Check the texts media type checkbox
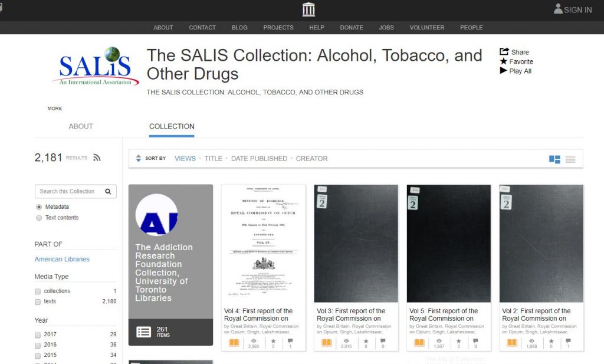Viewport: 604px width, 364px height. [38, 302]
